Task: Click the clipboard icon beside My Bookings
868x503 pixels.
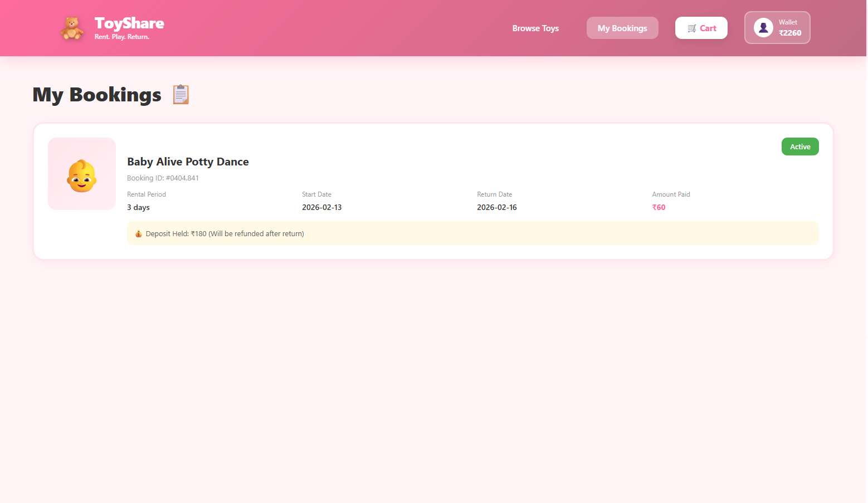Action: pos(181,95)
